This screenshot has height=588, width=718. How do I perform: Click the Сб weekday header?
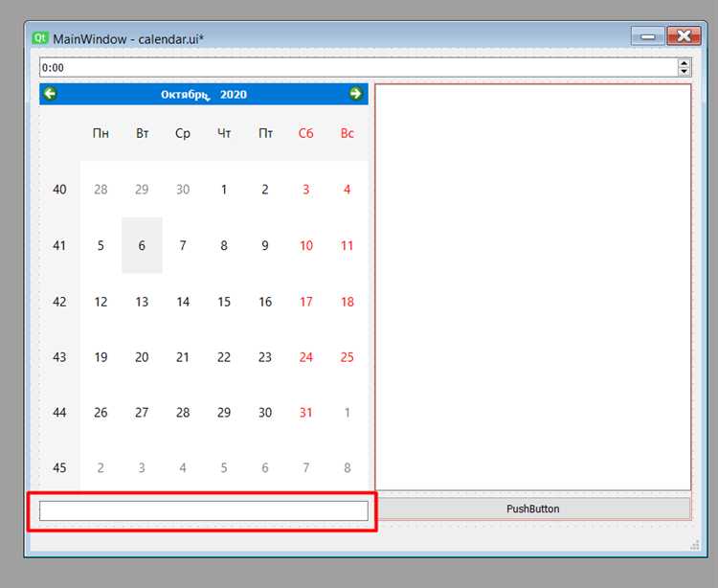[306, 133]
